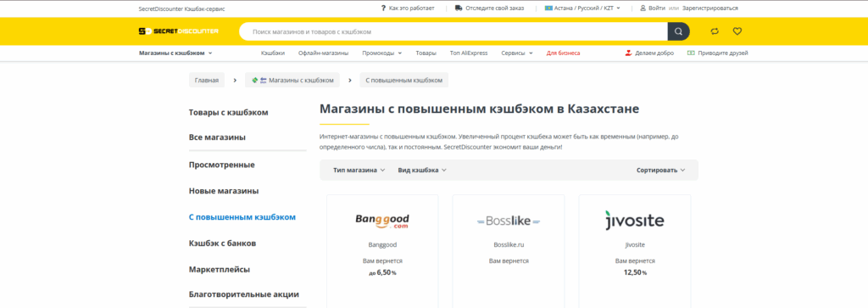Open Топ AliExpress in the navigation
Screen dimensions: 868x308
pos(469,53)
